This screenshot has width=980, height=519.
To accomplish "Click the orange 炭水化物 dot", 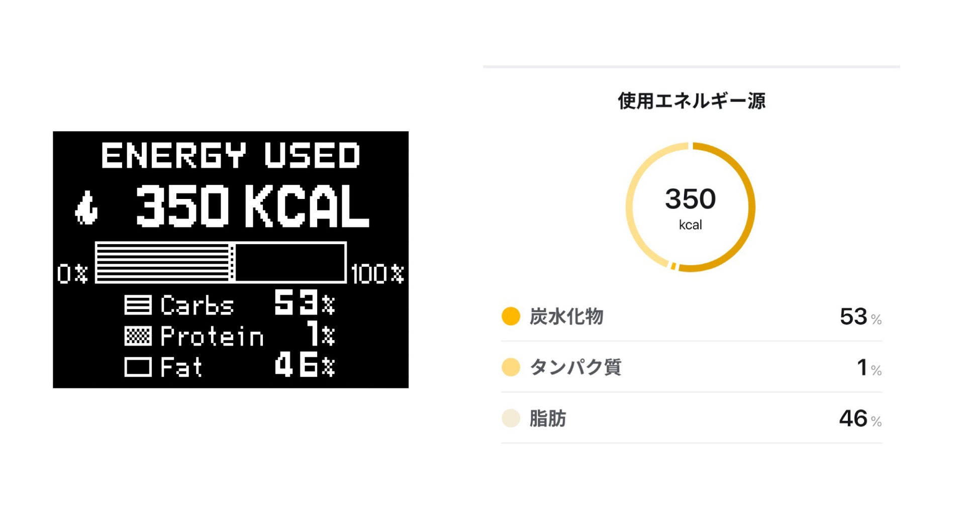I will tap(511, 317).
